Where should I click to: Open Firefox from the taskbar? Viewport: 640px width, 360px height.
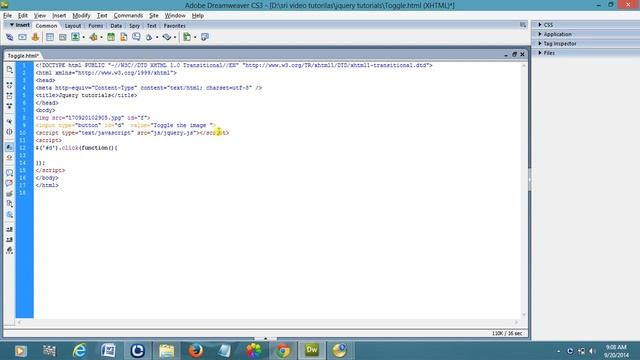pyautogui.click(x=196, y=351)
